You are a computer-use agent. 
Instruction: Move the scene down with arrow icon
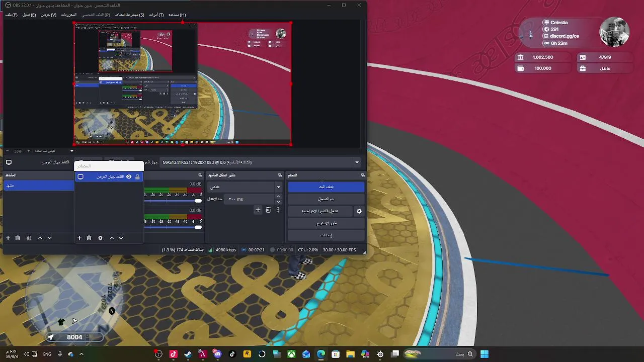tap(49, 238)
